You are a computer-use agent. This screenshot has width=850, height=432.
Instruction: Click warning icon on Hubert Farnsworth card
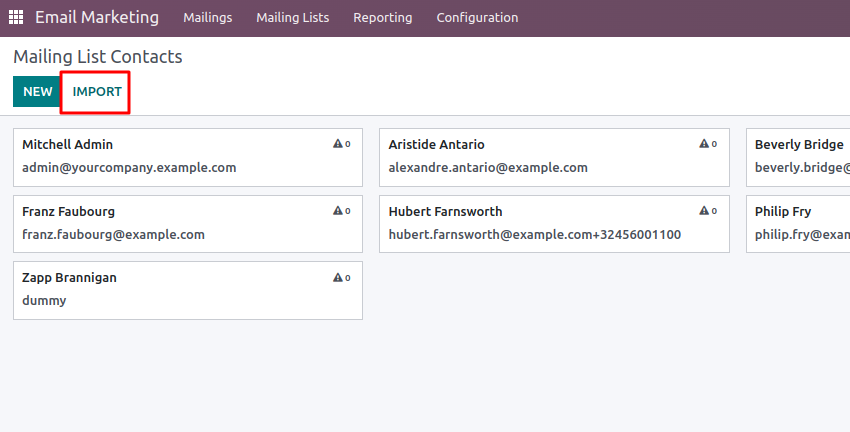(704, 210)
